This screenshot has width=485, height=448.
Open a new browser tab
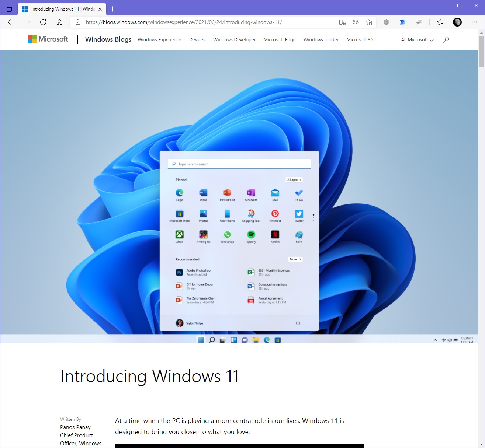[x=113, y=9]
